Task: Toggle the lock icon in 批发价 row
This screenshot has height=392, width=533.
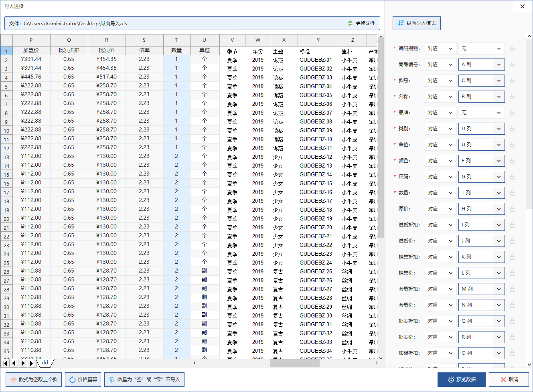Action: point(512,337)
